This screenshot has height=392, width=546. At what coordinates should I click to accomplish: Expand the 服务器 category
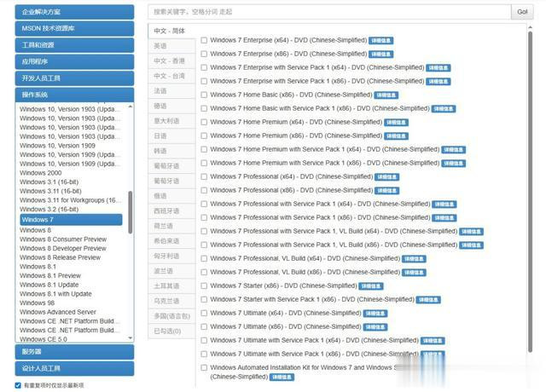click(x=74, y=352)
